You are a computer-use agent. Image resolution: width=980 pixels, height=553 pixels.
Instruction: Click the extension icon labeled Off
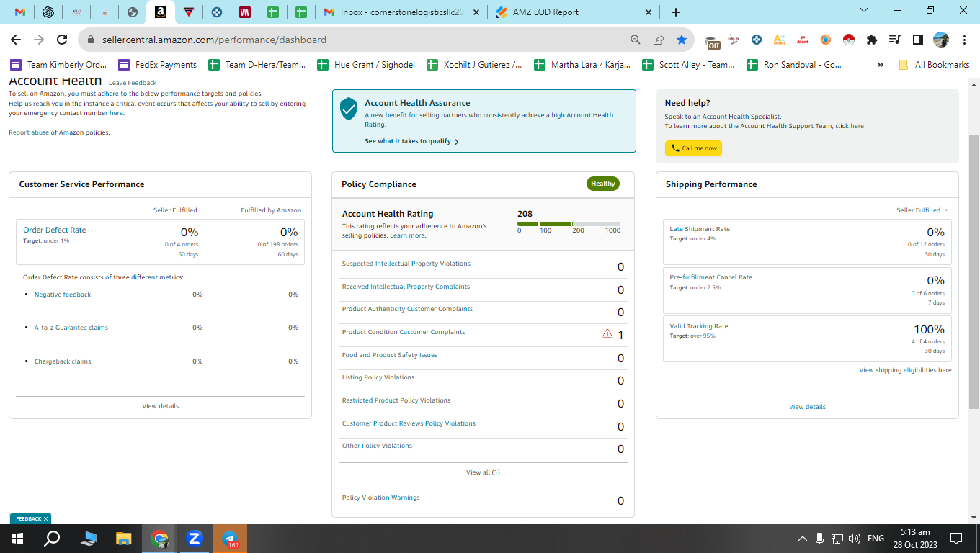pos(712,41)
